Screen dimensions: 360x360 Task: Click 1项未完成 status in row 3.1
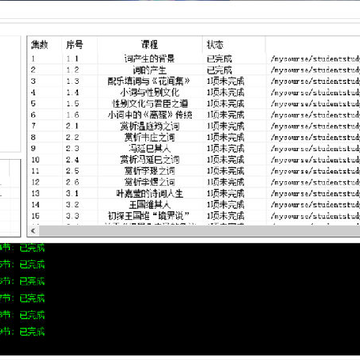click(x=226, y=193)
